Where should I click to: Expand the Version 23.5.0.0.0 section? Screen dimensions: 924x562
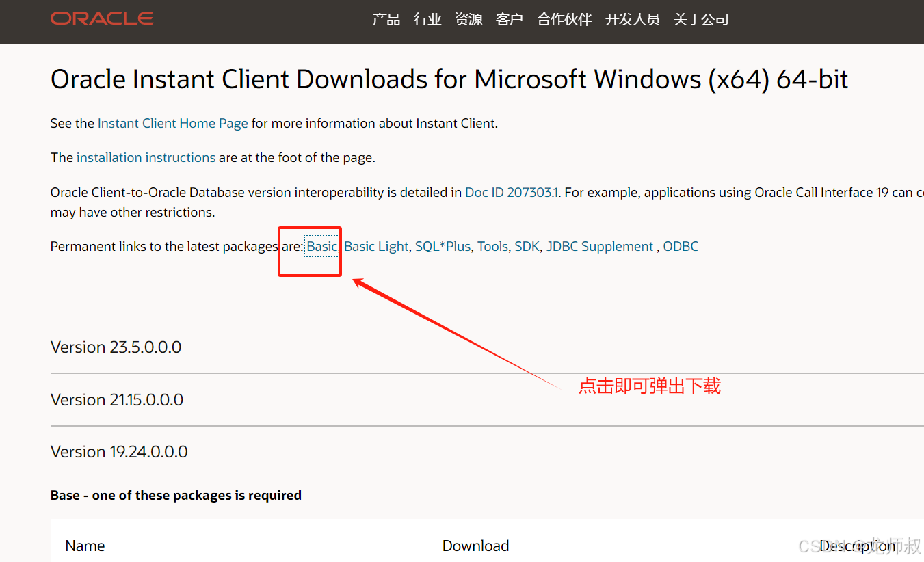[x=116, y=347]
